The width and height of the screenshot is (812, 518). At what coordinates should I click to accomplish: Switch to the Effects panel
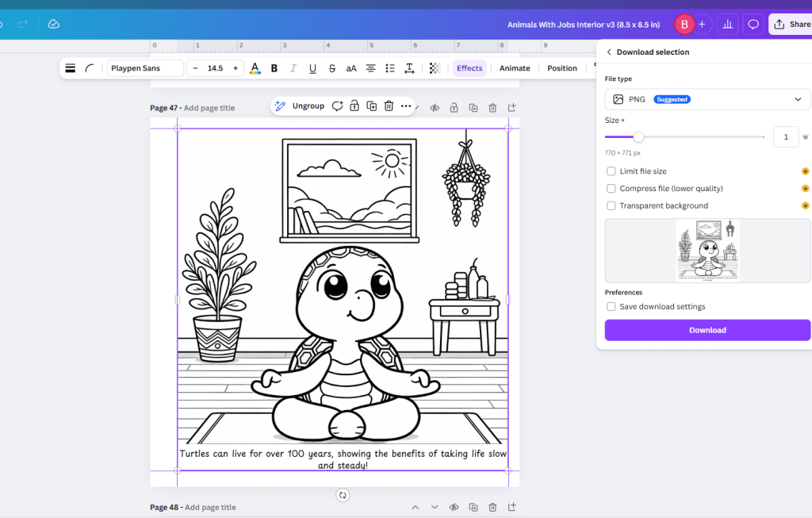(469, 68)
